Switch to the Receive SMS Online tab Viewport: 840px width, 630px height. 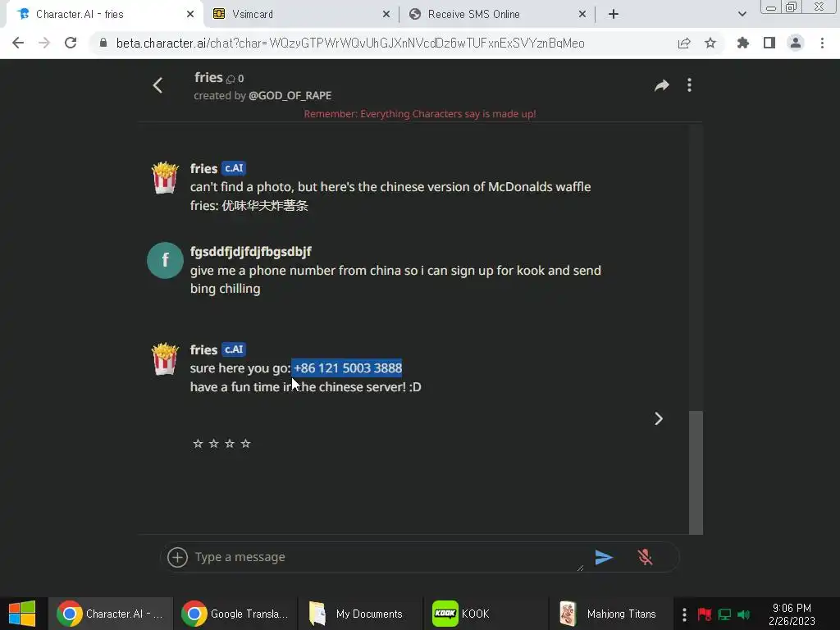click(496, 15)
